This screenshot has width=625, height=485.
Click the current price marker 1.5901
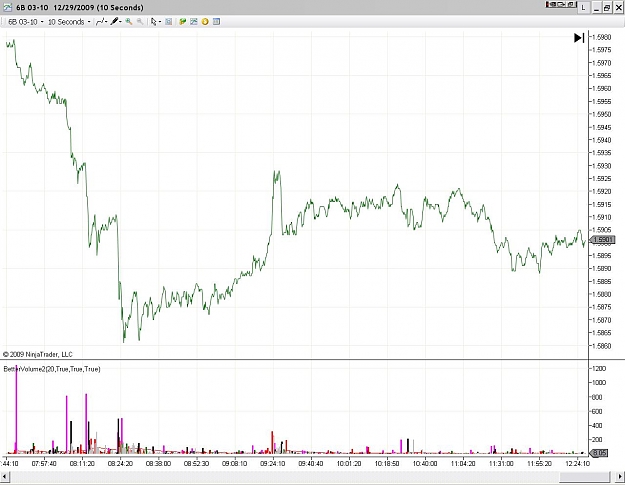click(x=602, y=240)
